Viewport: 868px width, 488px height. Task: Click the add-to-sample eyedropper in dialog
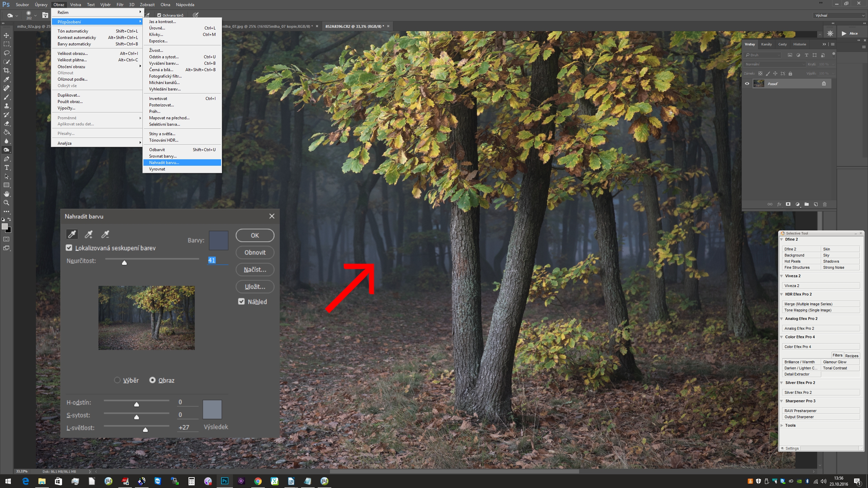pyautogui.click(x=88, y=234)
